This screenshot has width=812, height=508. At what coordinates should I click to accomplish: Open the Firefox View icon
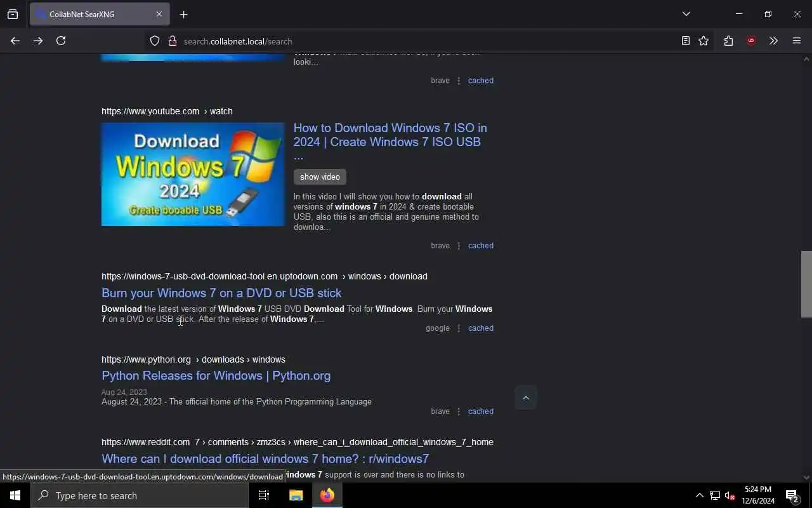pyautogui.click(x=13, y=14)
